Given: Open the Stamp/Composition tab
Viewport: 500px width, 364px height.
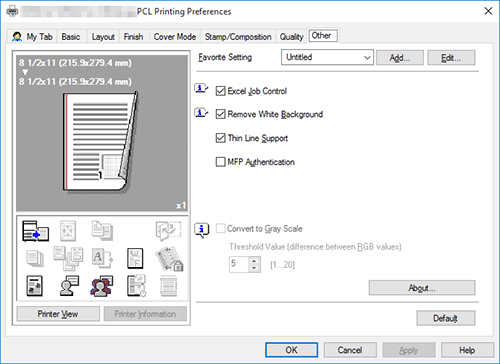Looking at the screenshot, I should pyautogui.click(x=238, y=37).
